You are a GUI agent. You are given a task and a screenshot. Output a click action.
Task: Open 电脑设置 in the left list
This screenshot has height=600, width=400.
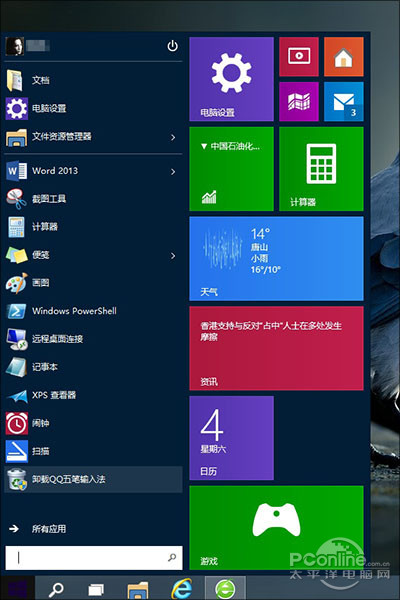point(93,108)
